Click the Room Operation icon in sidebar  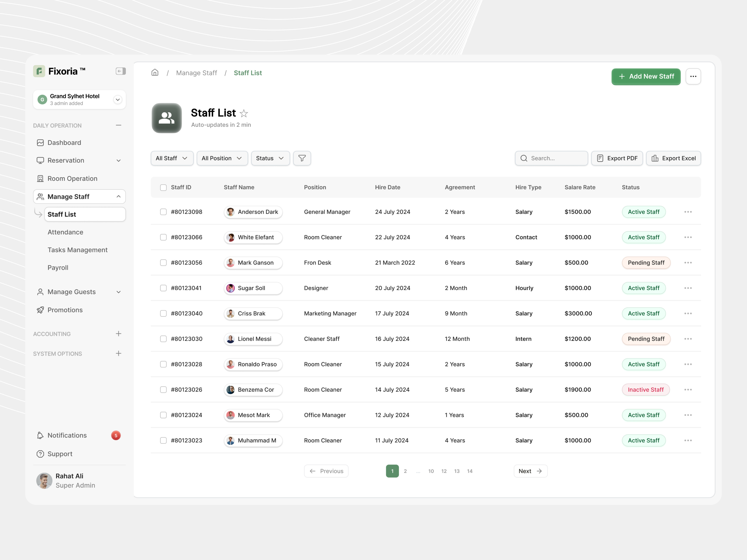[x=40, y=178]
